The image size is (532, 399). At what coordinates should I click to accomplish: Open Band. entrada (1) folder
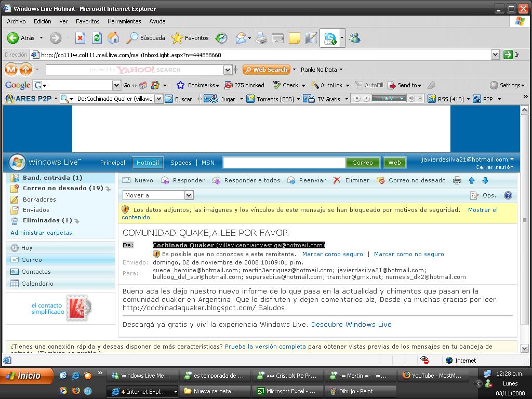click(x=52, y=178)
